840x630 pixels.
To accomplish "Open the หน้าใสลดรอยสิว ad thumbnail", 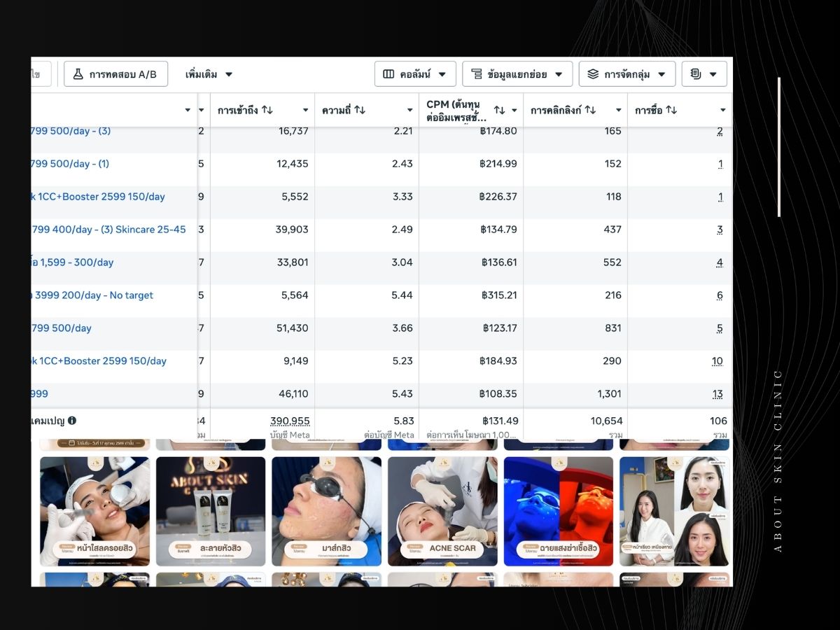I will [x=94, y=512].
